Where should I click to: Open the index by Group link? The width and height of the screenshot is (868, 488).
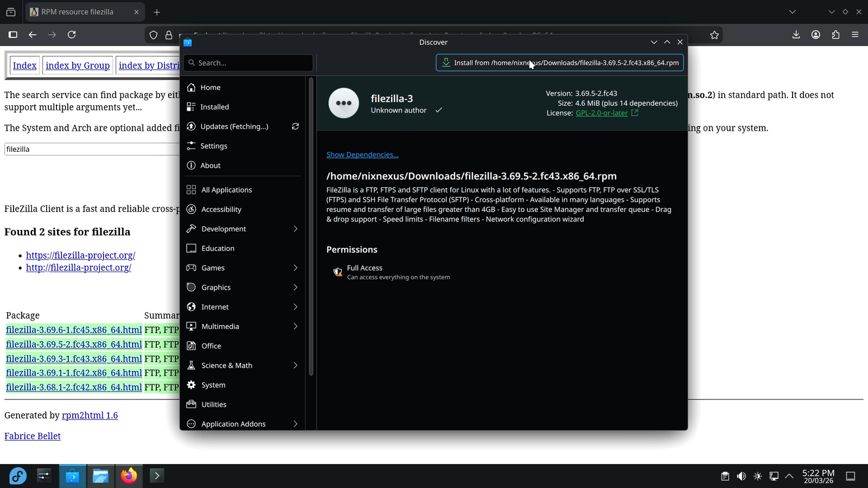pos(78,66)
